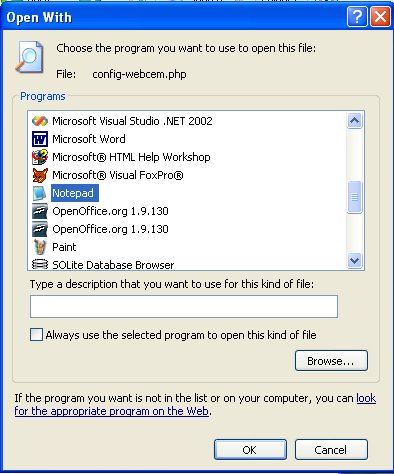Select the Microsoft Visual Studio .NET 2002 icon
Viewport: 394px width, 474px height.
40,121
